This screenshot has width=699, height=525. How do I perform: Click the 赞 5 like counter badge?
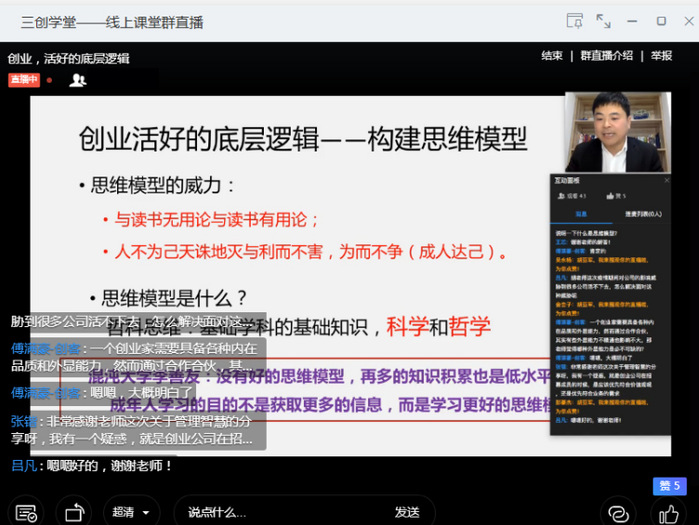click(669, 485)
